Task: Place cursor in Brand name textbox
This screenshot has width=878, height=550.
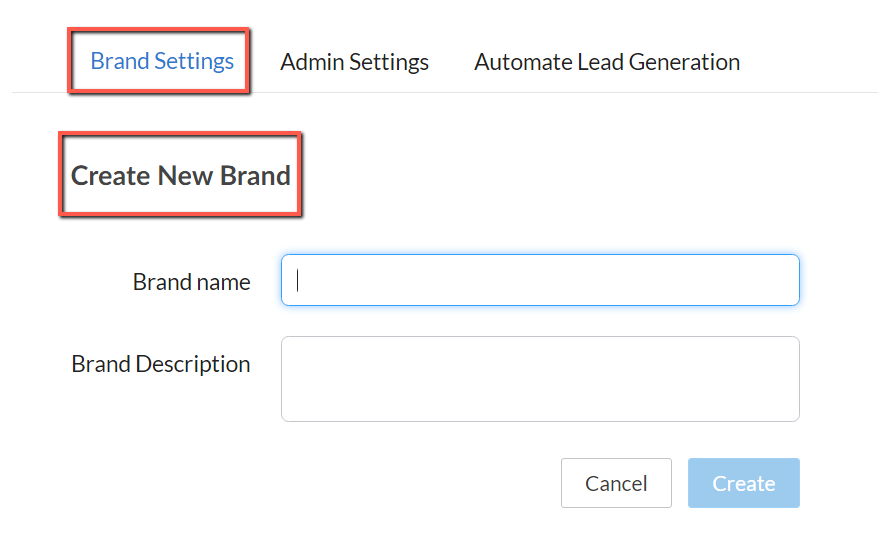Action: [540, 280]
